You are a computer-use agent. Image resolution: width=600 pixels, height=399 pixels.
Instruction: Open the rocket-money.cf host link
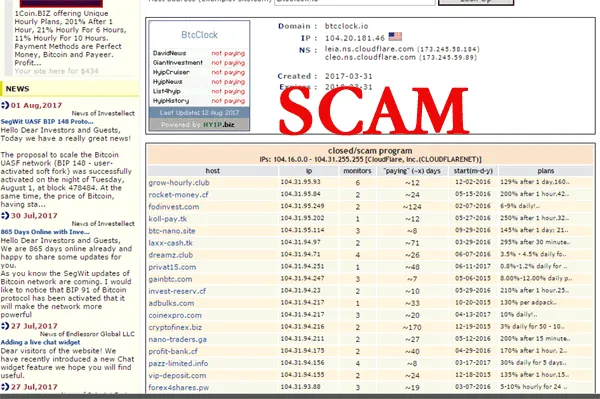178,195
